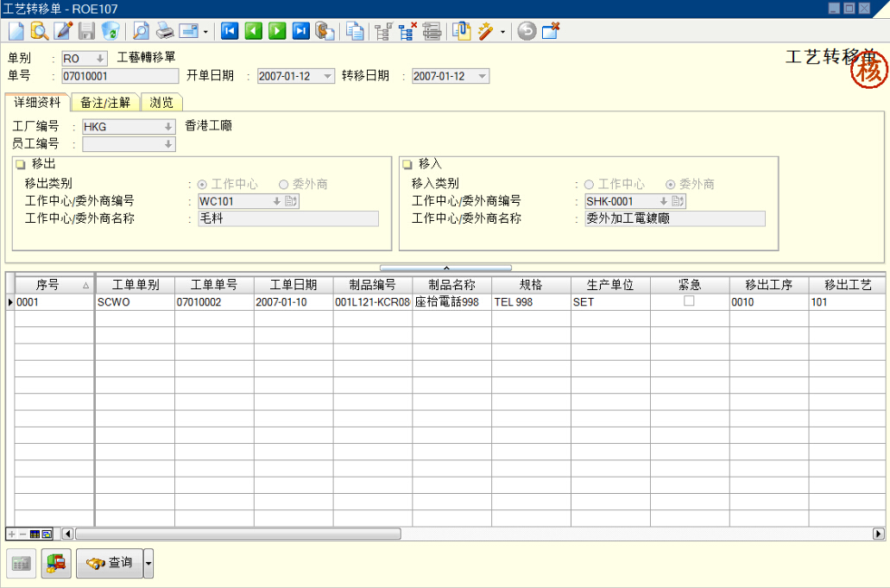Click the send mail envelope icon
The width and height of the screenshot is (890, 588).
coord(188,30)
